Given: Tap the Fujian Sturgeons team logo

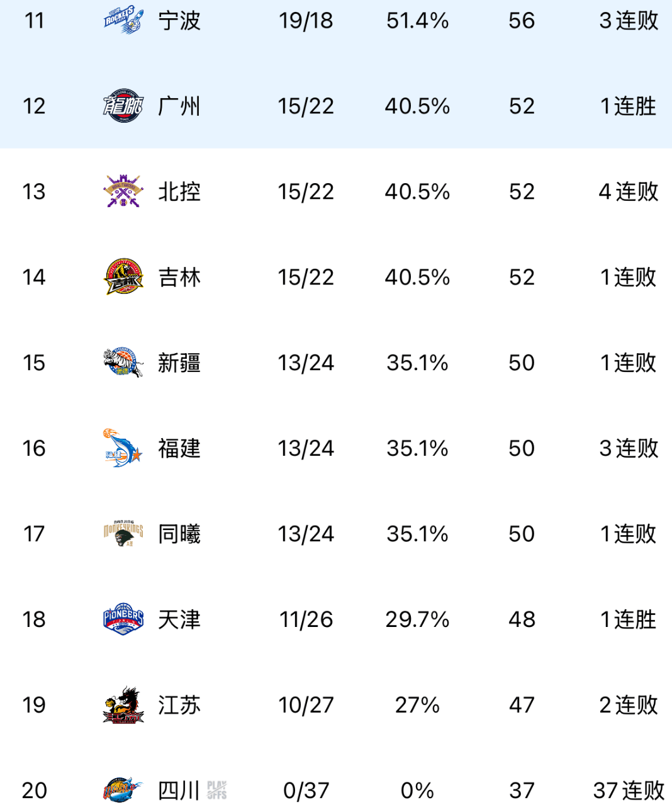Looking at the screenshot, I should [123, 448].
